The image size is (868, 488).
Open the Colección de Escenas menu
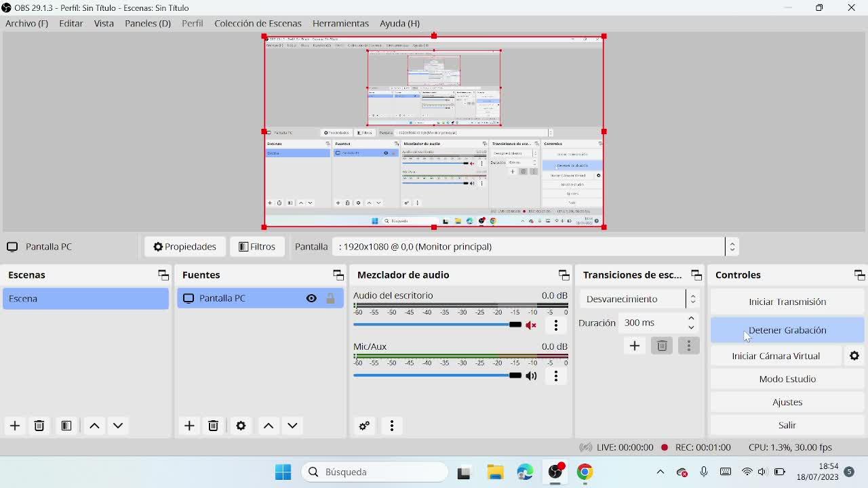pos(258,23)
